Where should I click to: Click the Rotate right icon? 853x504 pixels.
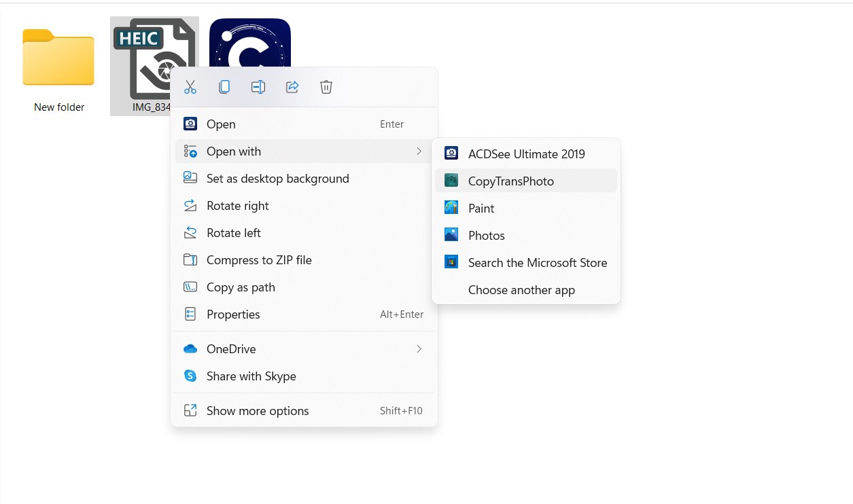[x=190, y=205]
